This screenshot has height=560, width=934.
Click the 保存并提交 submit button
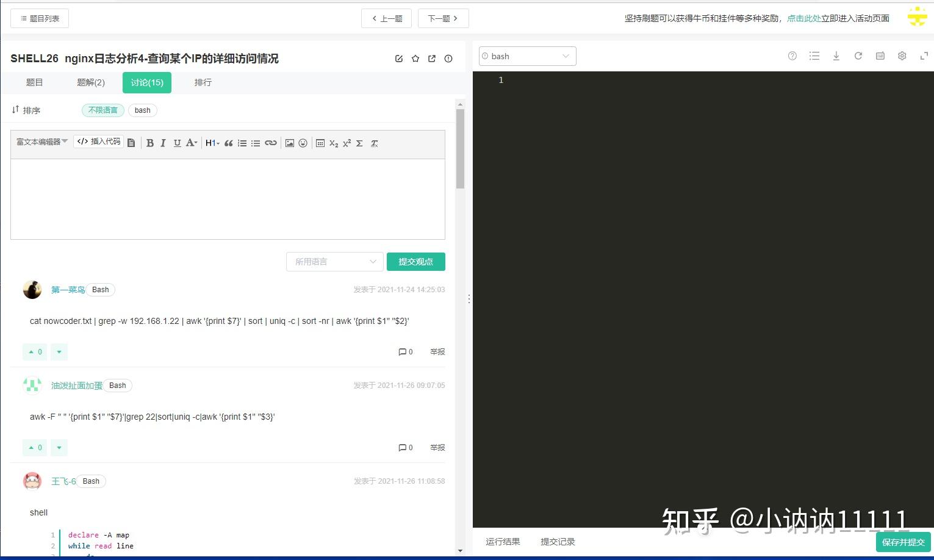click(x=903, y=542)
